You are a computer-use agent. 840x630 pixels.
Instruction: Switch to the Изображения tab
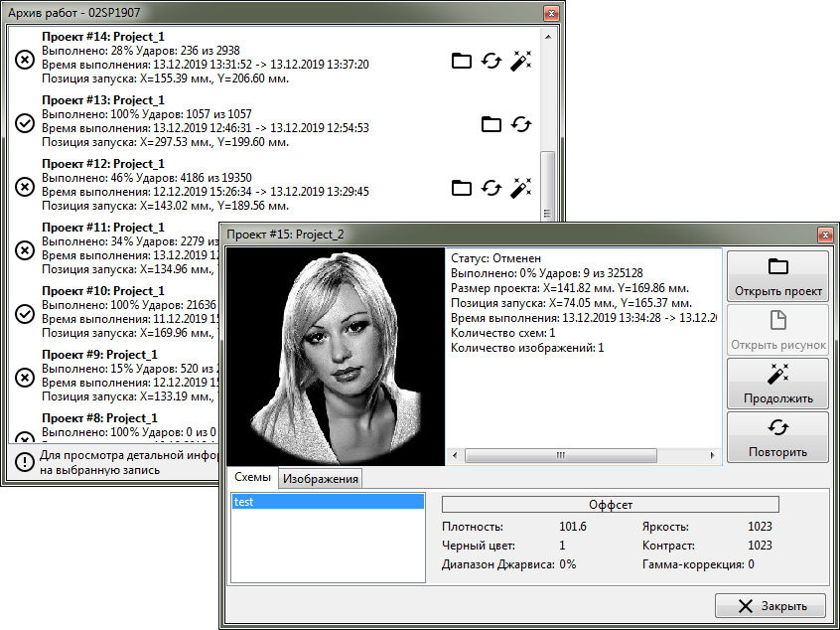(321, 479)
